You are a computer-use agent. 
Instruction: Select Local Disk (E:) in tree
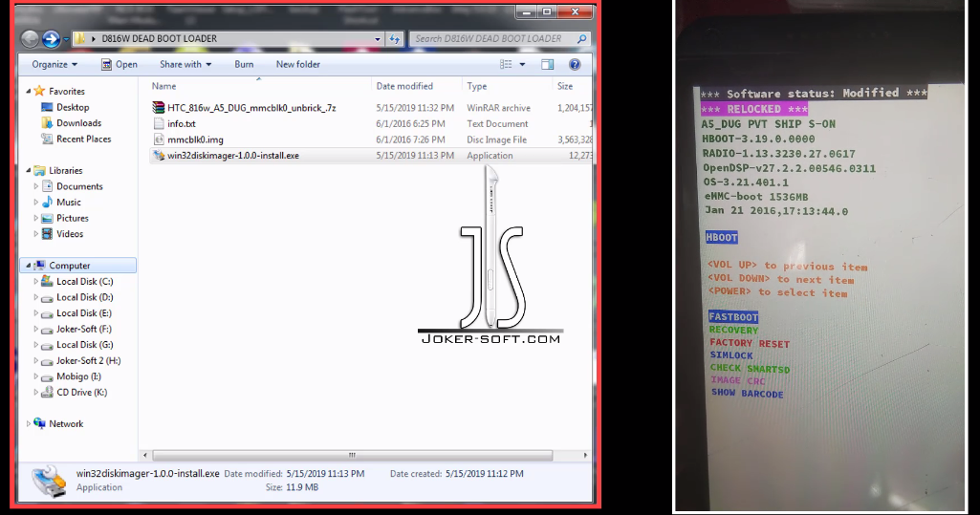tap(85, 313)
